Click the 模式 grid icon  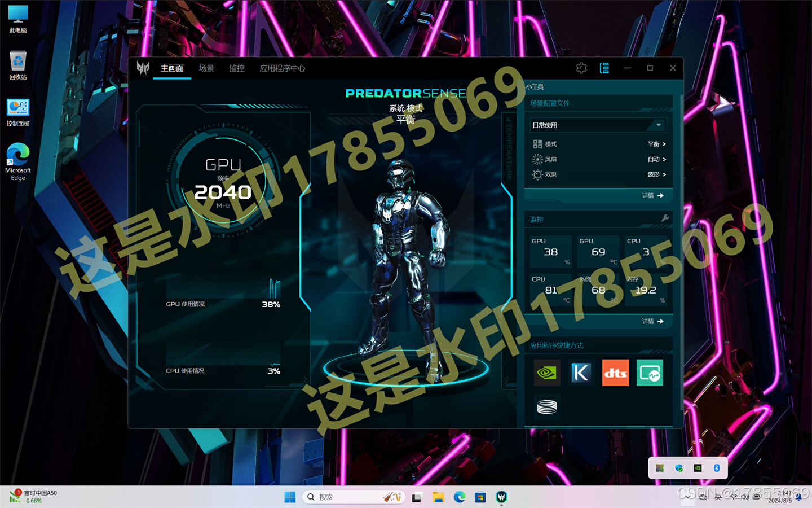537,144
